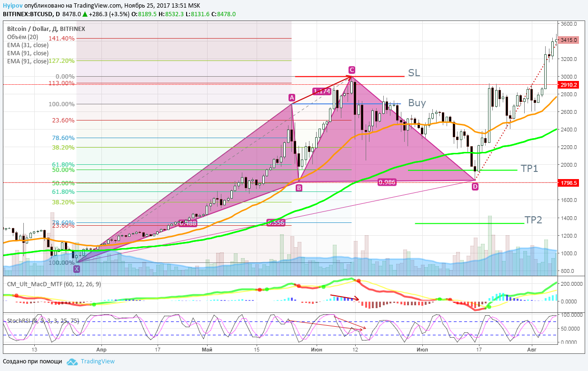
Task: Click the 113.00% Fibonacci level label
Action: click(62, 83)
